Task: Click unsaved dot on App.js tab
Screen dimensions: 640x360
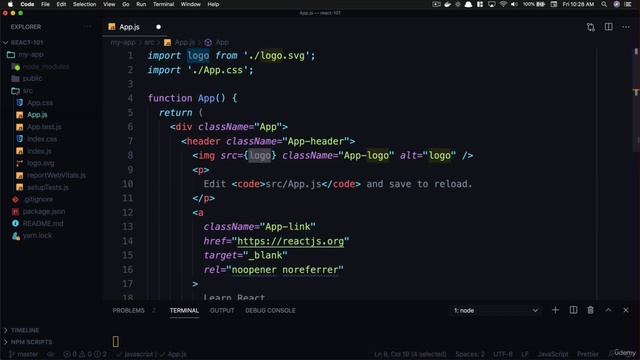Action: [x=158, y=27]
